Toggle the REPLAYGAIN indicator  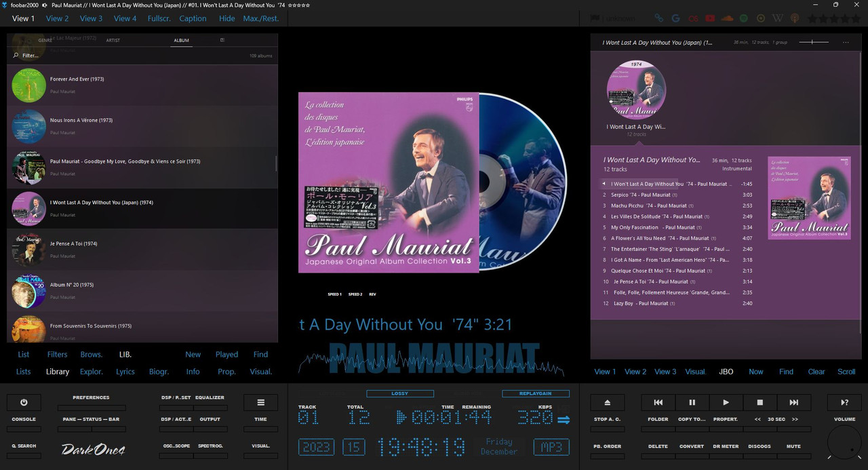coord(536,393)
